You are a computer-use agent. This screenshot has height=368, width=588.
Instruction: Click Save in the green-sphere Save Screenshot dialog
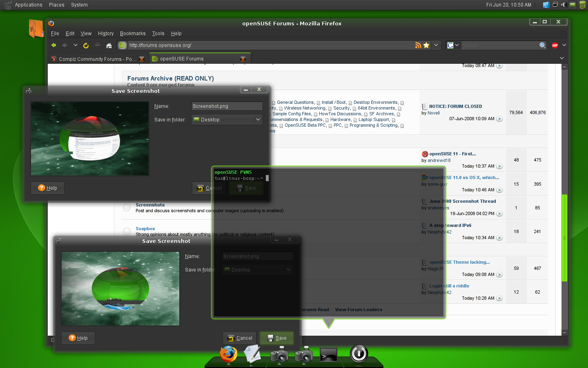click(x=277, y=338)
